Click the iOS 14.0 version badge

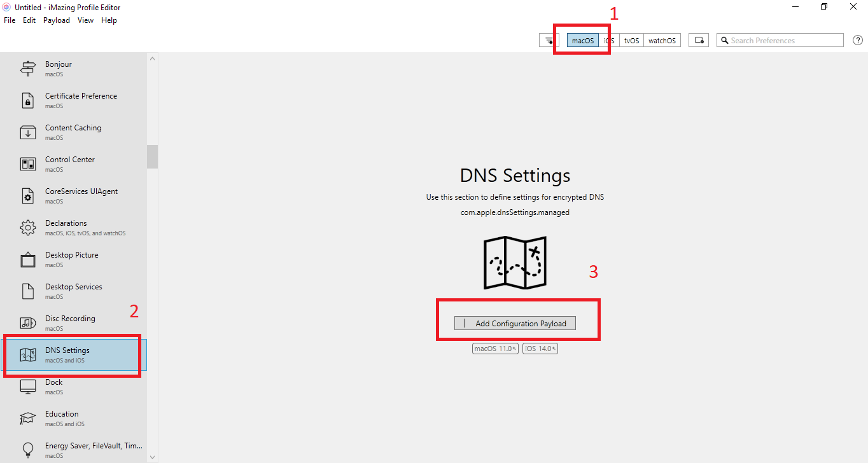(540, 349)
